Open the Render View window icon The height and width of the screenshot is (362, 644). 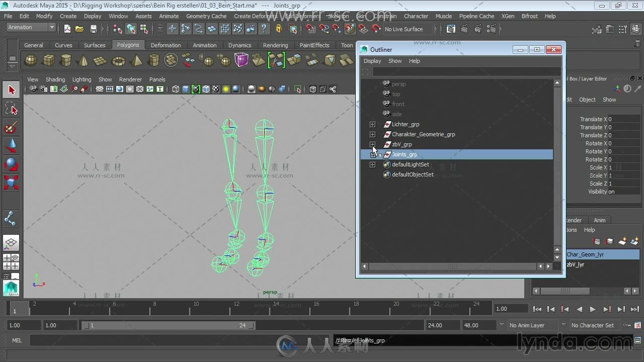tap(451, 29)
